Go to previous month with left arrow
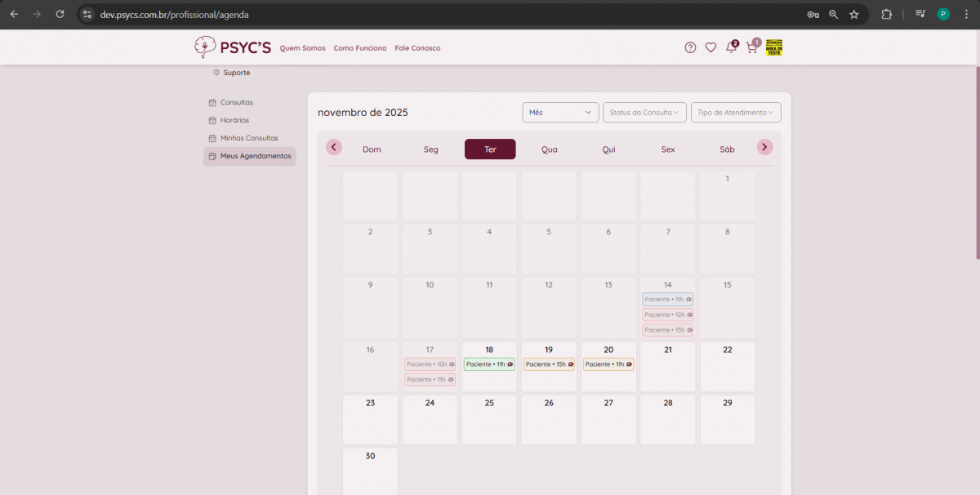Screen dimensions: 980x495 (x=334, y=147)
